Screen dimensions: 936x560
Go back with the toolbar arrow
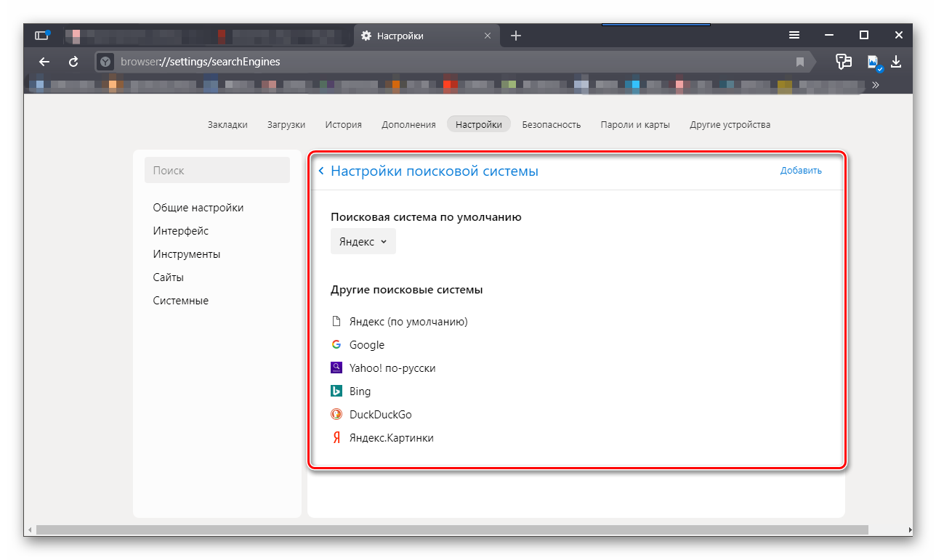pos(44,62)
